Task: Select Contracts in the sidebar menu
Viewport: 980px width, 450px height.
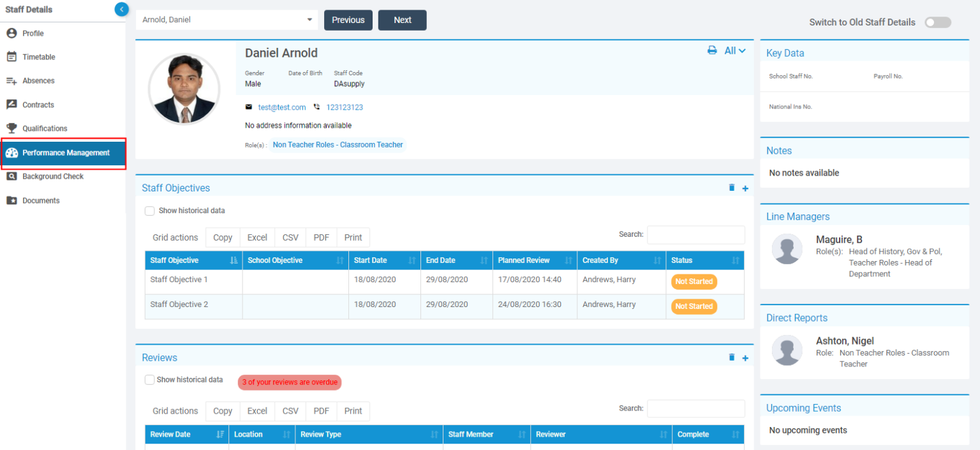Action: pos(13,104)
